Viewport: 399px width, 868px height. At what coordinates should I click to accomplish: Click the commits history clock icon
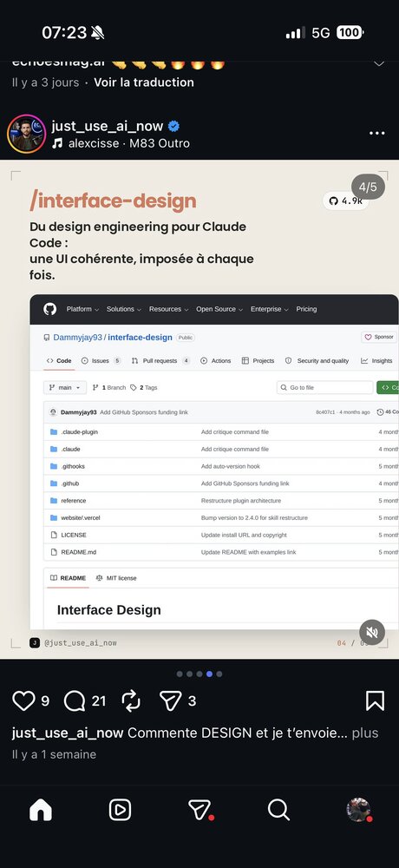click(x=380, y=412)
